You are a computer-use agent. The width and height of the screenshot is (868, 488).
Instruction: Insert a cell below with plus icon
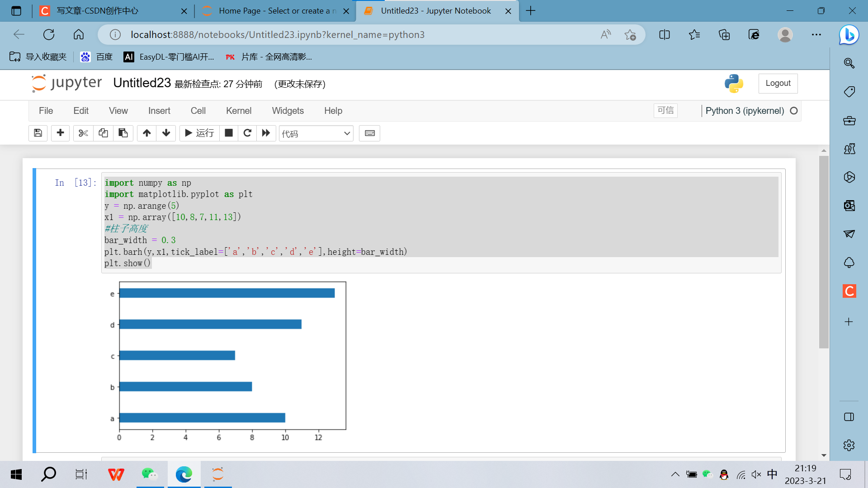(60, 133)
